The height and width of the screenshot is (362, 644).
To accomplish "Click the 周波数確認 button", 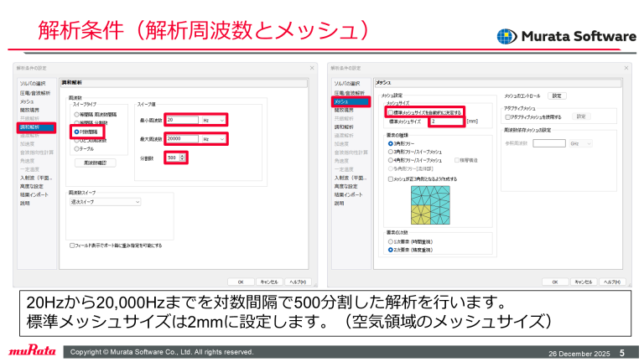I will 95,163.
